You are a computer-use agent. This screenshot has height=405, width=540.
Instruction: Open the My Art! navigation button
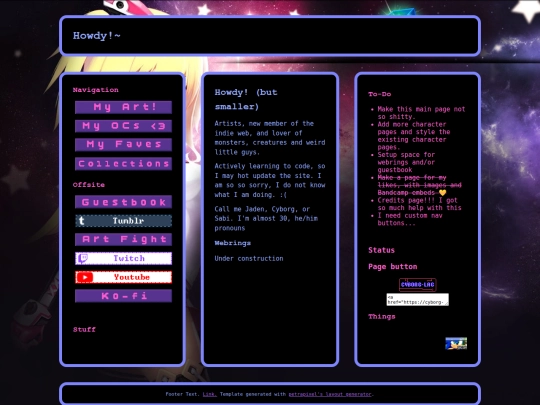pos(123,107)
